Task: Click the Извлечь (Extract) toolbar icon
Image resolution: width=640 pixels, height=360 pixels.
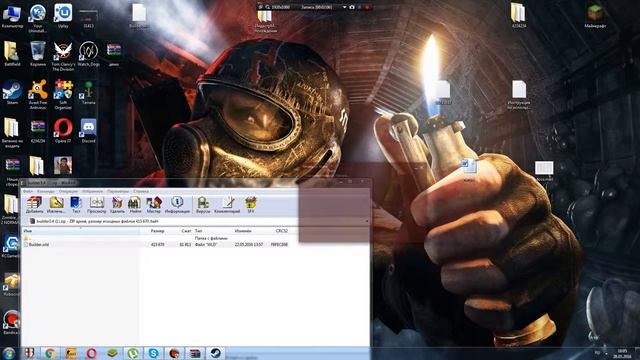Action: (x=56, y=205)
